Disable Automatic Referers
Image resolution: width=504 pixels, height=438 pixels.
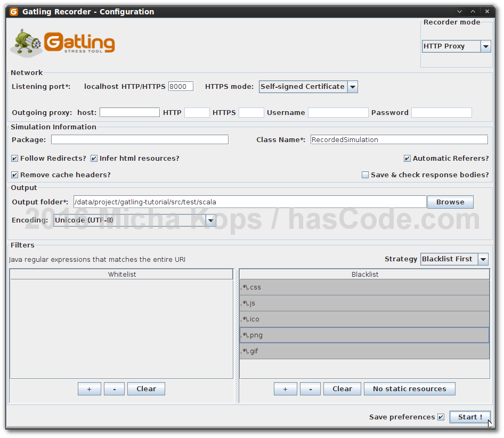click(x=407, y=158)
